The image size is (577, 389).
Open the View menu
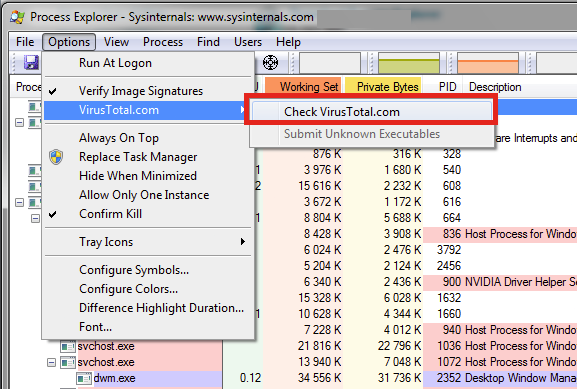click(x=116, y=42)
